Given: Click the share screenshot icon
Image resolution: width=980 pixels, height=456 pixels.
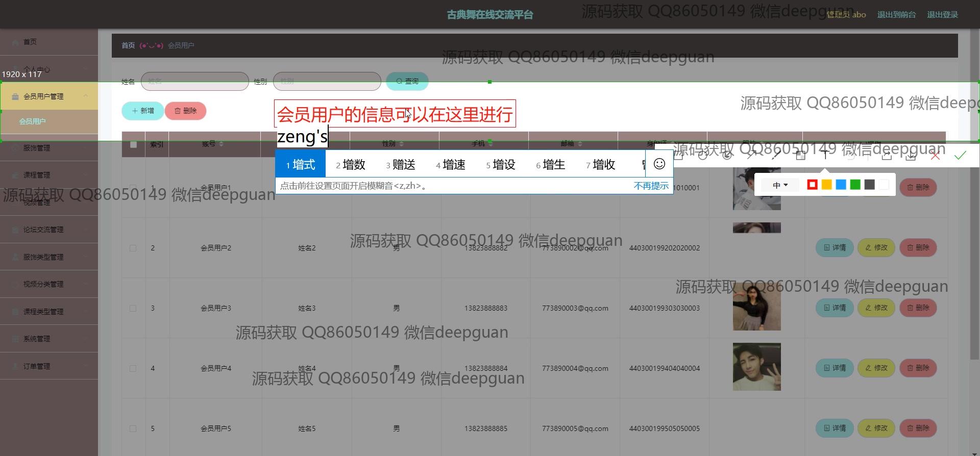Looking at the screenshot, I should [x=887, y=156].
